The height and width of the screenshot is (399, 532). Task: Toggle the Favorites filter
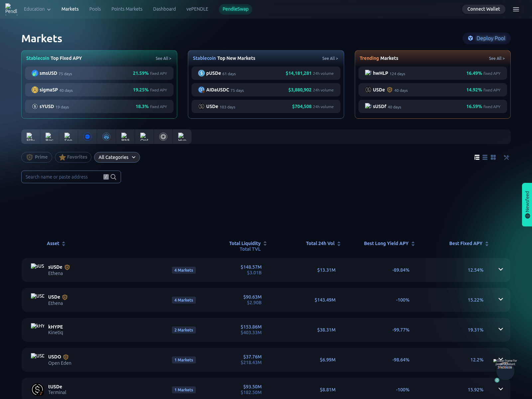pyautogui.click(x=73, y=157)
